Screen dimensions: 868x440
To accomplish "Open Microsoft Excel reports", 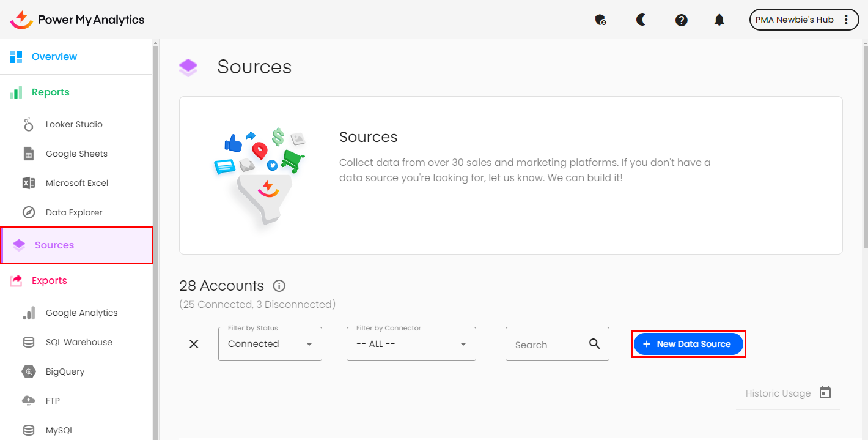I will tap(76, 183).
